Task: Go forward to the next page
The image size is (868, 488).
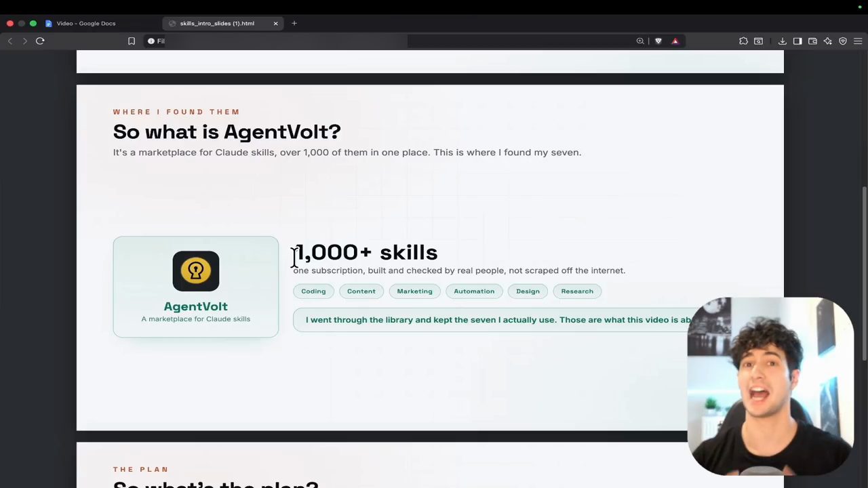Action: point(25,41)
